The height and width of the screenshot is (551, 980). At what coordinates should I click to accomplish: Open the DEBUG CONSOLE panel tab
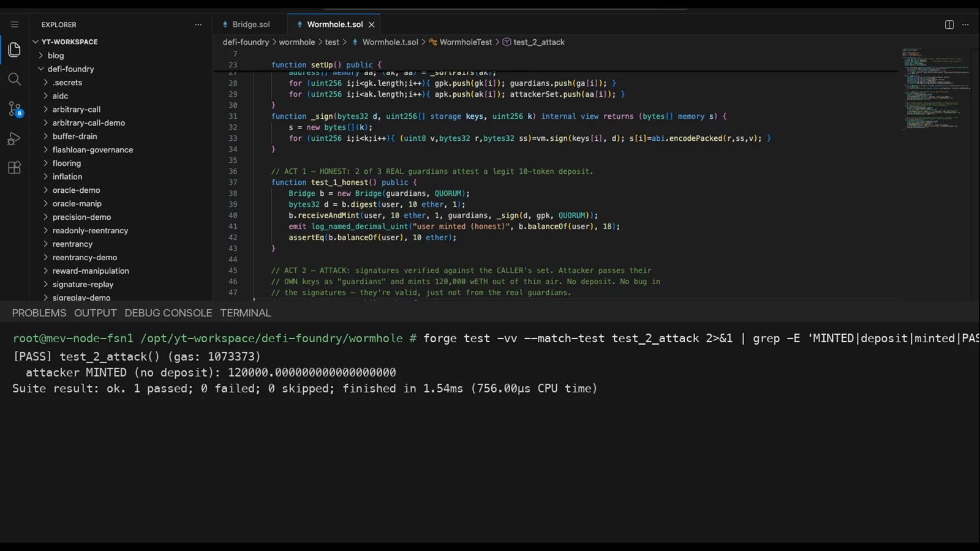tap(168, 313)
